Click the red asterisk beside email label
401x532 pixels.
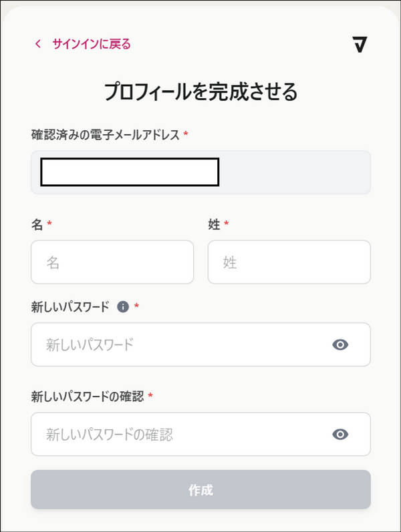(185, 135)
